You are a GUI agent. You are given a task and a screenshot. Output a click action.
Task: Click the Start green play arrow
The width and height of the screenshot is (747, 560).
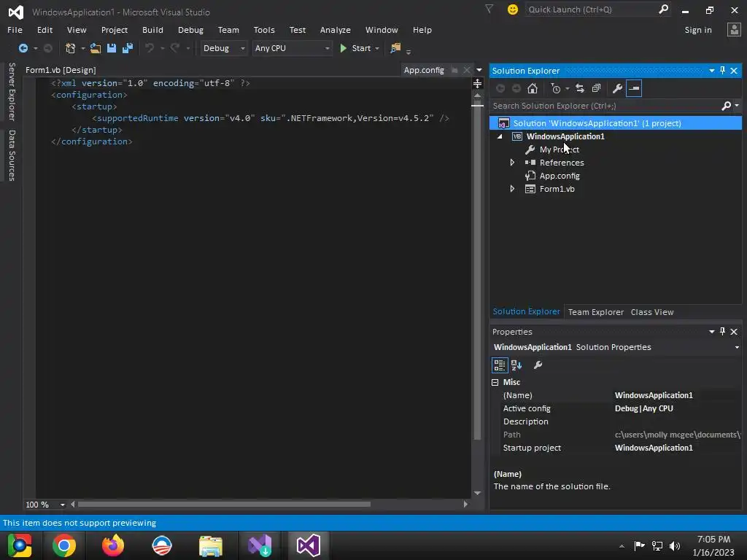click(343, 48)
